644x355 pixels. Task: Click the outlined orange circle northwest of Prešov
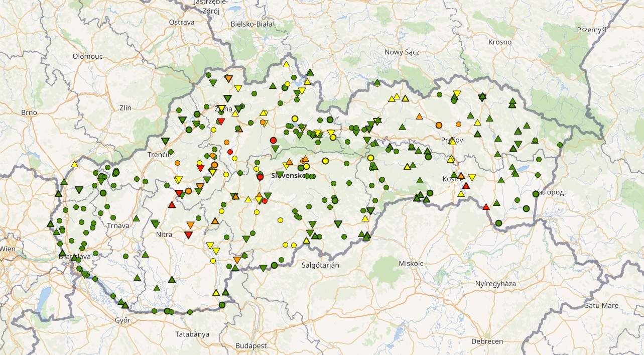click(439, 125)
